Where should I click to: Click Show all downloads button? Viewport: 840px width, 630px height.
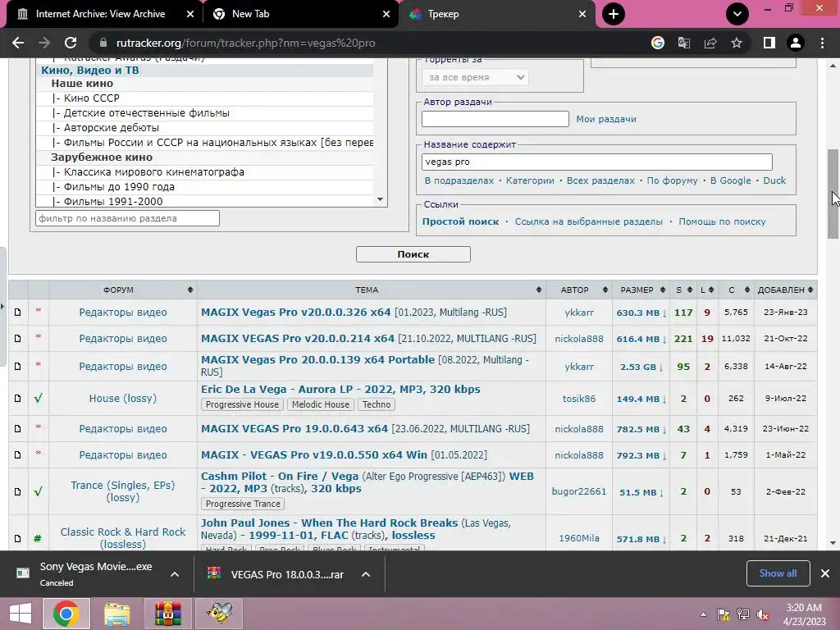point(778,573)
